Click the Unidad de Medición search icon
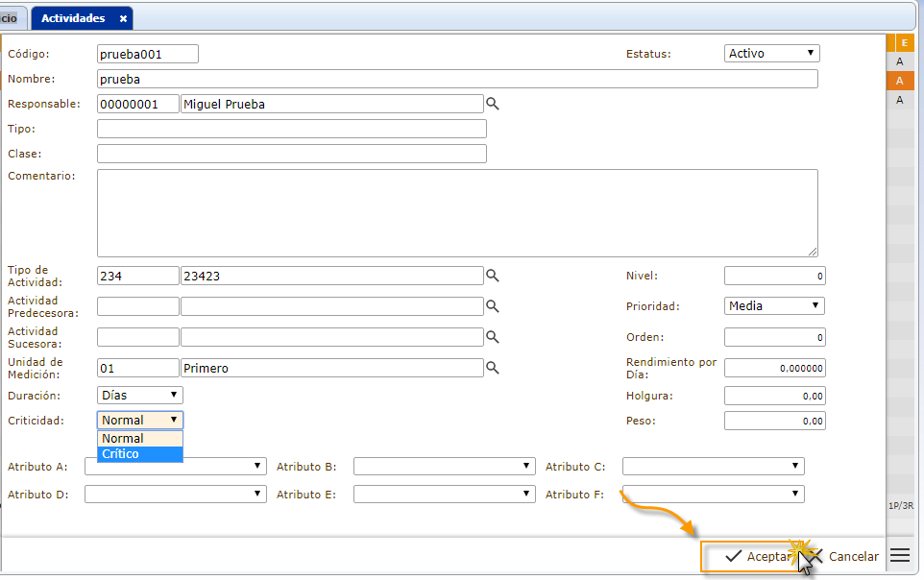 pos(492,368)
